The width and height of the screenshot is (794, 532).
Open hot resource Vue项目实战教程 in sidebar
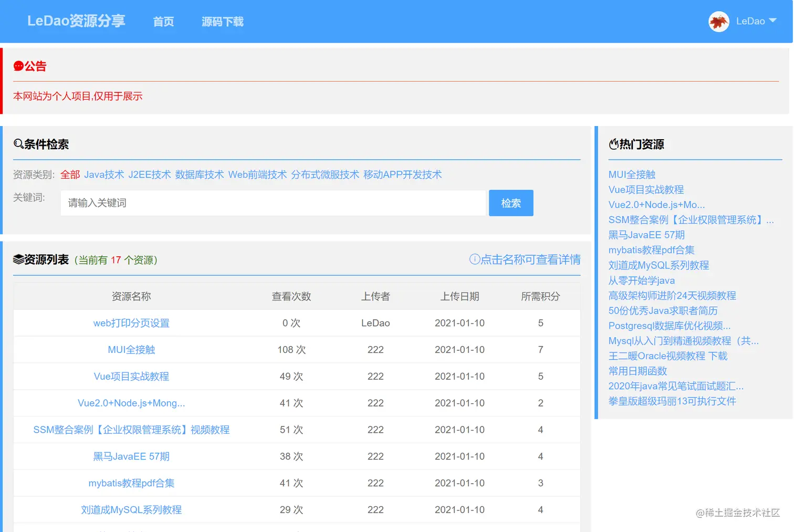coord(646,190)
